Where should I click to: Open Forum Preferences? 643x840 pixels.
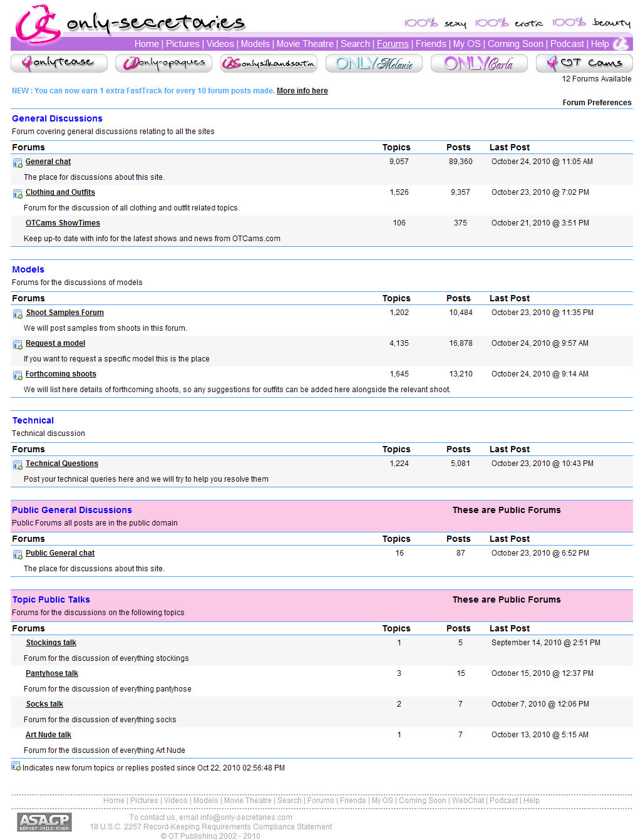597,103
